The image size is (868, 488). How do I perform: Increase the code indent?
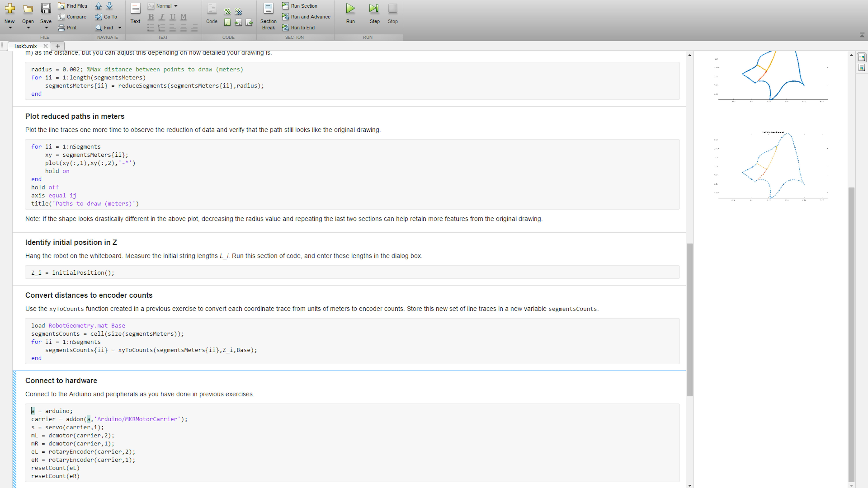238,22
